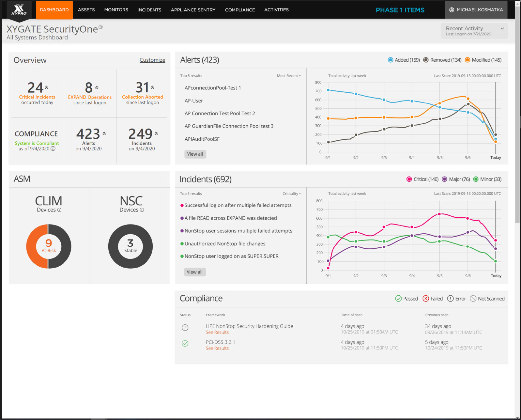Toggle the Minor (33) series in Incidents chart
The width and height of the screenshot is (521, 420).
coord(487,179)
